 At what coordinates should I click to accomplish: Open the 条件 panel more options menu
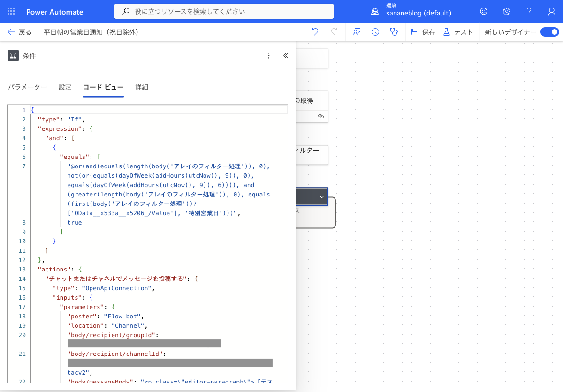269,55
